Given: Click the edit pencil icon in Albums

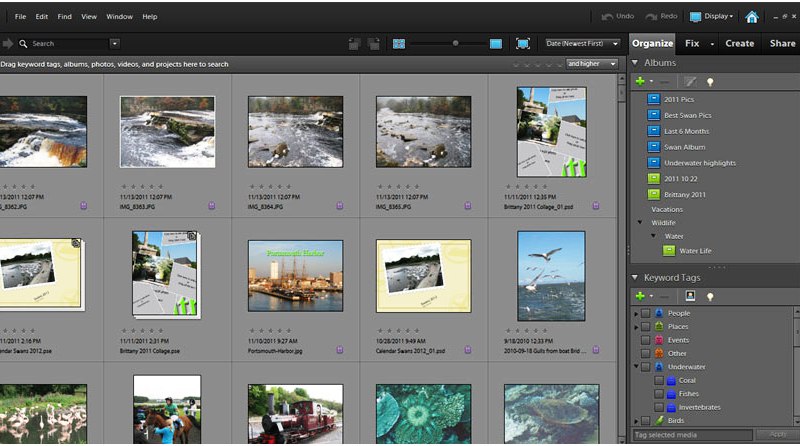Looking at the screenshot, I should coord(690,82).
